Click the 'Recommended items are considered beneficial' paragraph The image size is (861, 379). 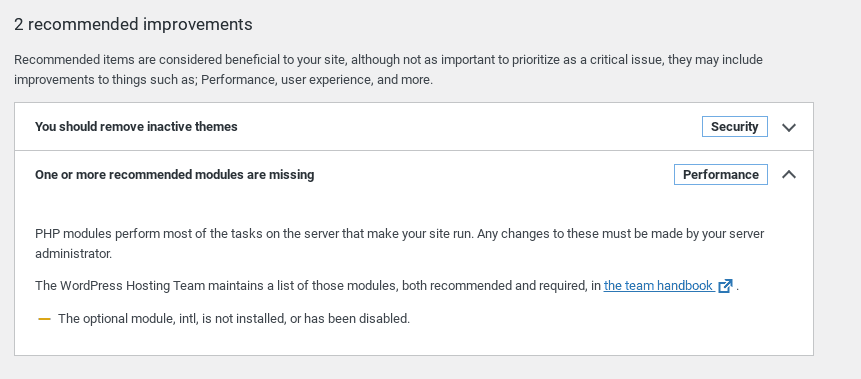click(388, 69)
